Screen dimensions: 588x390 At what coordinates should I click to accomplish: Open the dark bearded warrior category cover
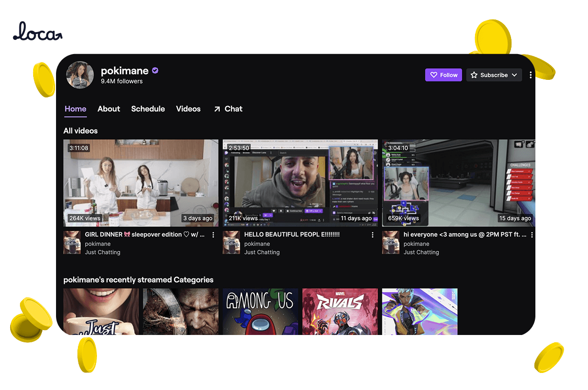pyautogui.click(x=181, y=312)
